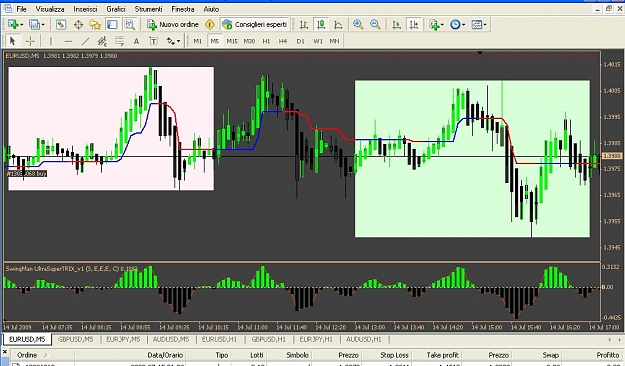This screenshot has height=366, width=625.
Task: Switch to the EURUSD,H1 chart tab
Action: pos(219,339)
